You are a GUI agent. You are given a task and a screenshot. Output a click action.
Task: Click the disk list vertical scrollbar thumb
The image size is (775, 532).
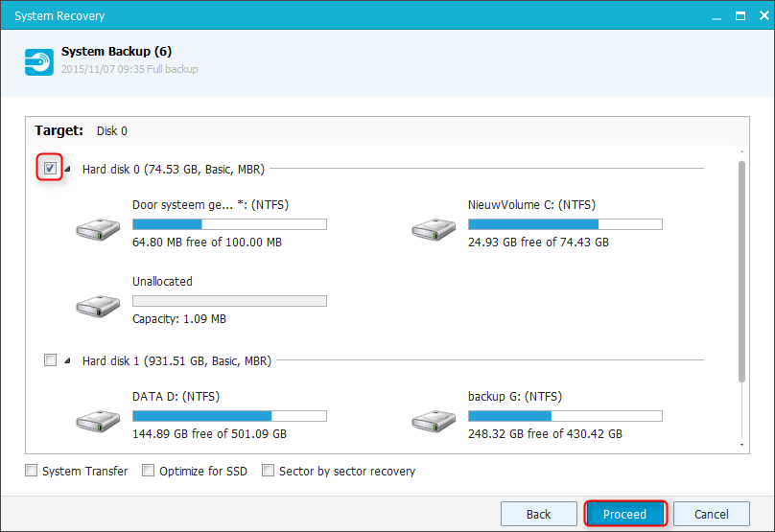tap(741, 271)
